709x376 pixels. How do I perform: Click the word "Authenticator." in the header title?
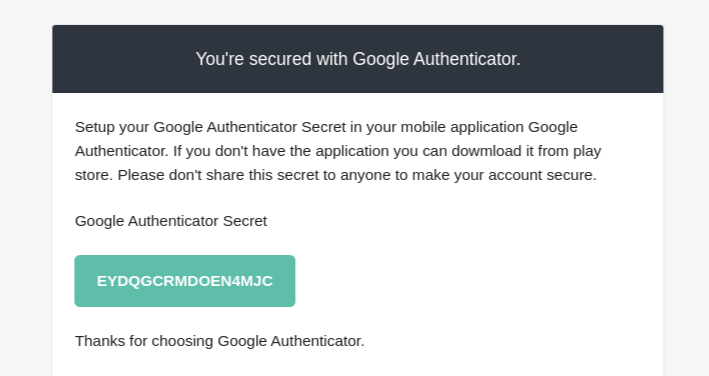467,59
